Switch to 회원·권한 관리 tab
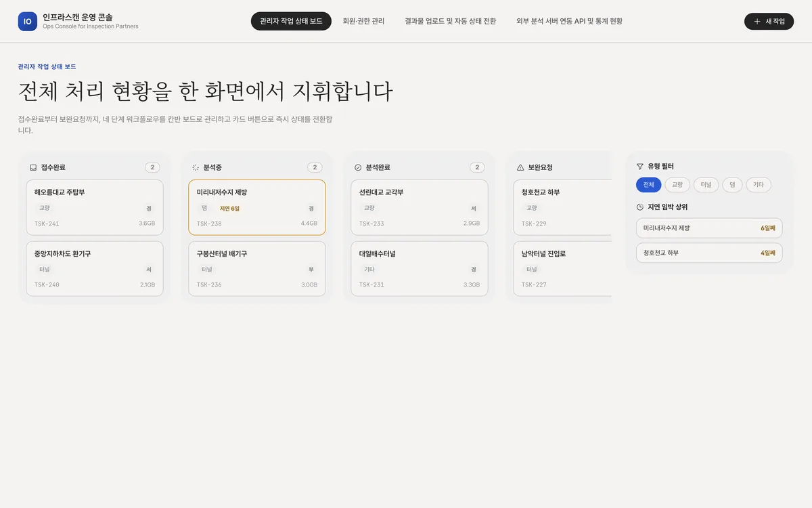The height and width of the screenshot is (508, 812). 363,21
